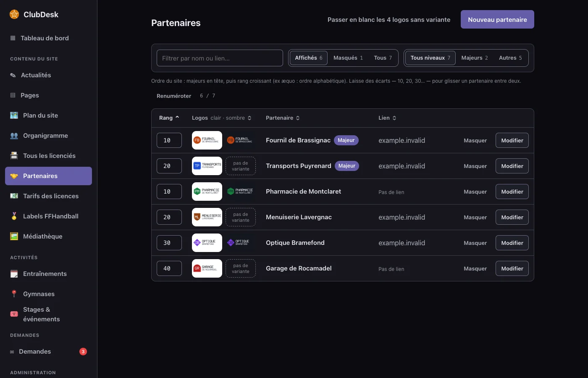
Task: Hide the Pharmacie de Montclaret partner
Action: coord(475,192)
